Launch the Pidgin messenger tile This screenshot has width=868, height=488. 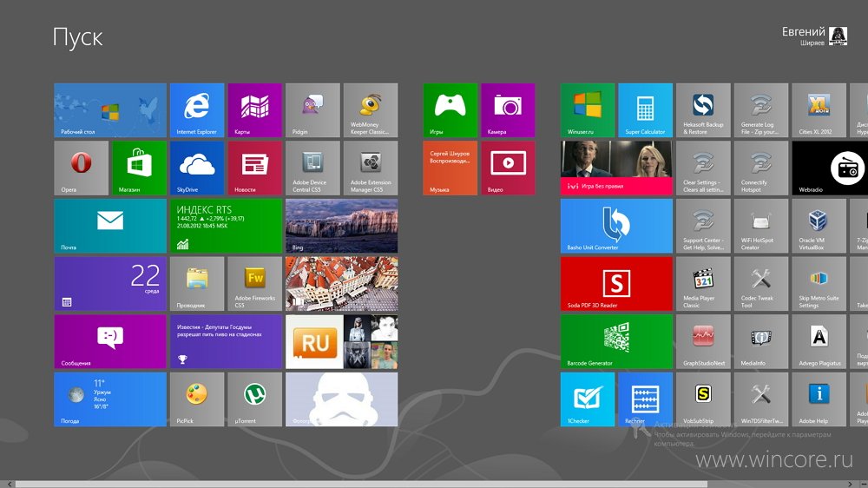coord(312,110)
